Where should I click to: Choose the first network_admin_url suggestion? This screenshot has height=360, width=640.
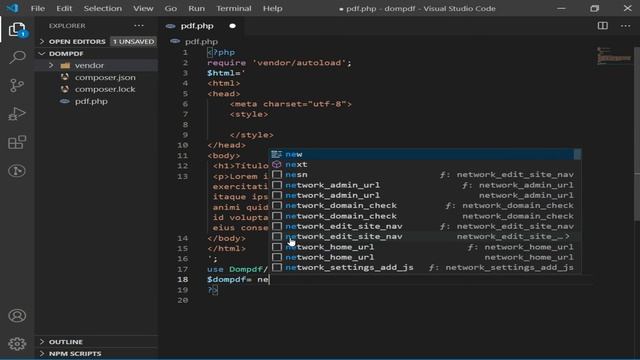click(x=424, y=185)
